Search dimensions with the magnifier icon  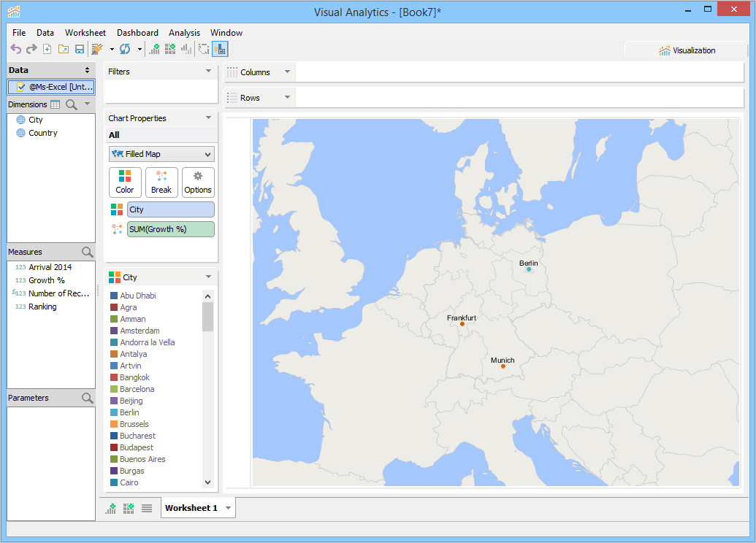tap(72, 104)
